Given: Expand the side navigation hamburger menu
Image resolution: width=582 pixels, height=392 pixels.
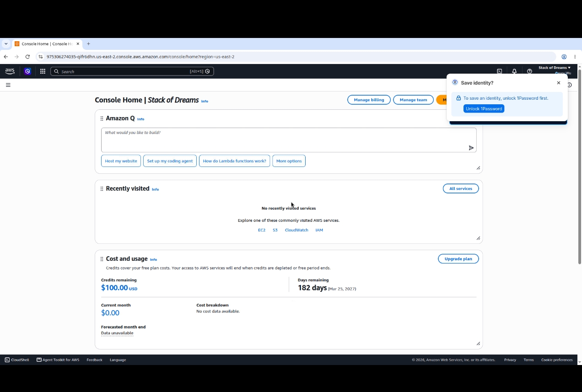Looking at the screenshot, I should (x=8, y=85).
